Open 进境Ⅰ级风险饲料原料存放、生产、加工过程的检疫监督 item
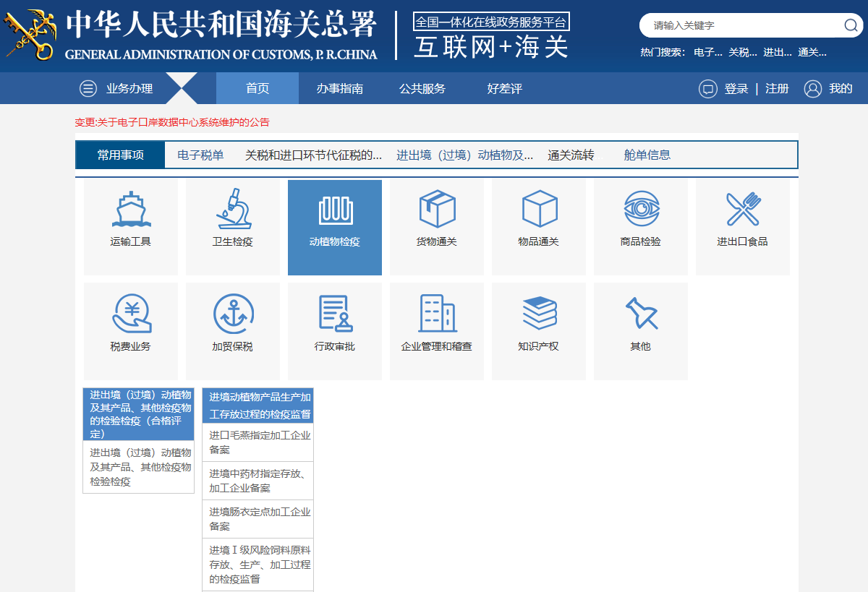The width and height of the screenshot is (868, 592). coord(258,565)
